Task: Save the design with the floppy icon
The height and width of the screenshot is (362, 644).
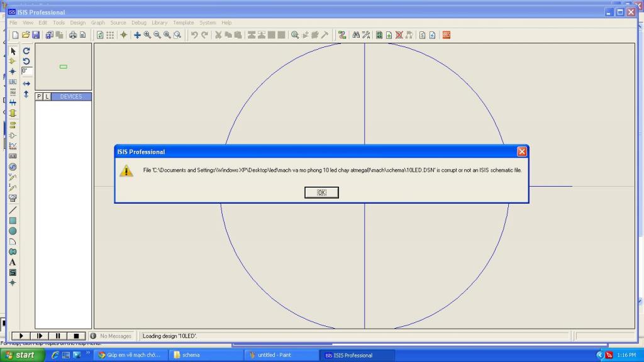Action: click(x=36, y=35)
